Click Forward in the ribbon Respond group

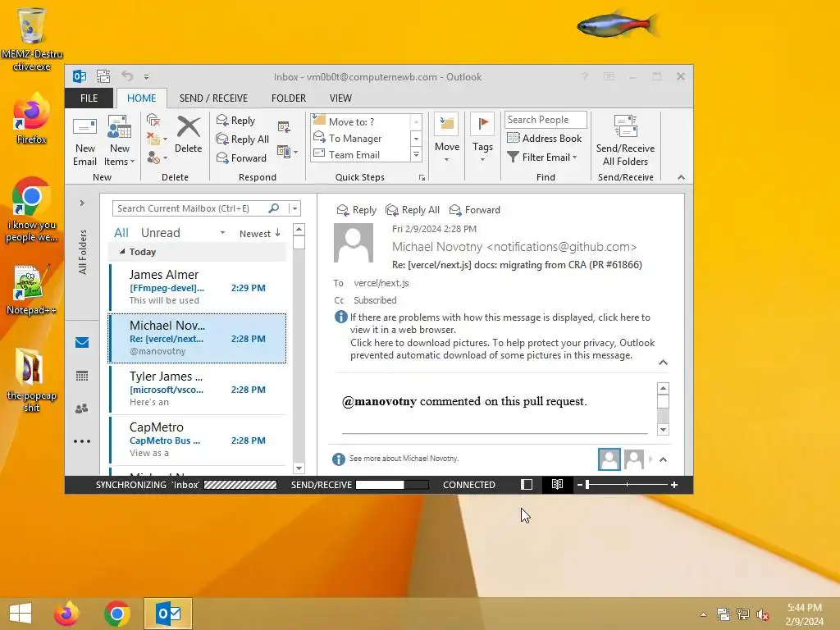click(x=241, y=158)
